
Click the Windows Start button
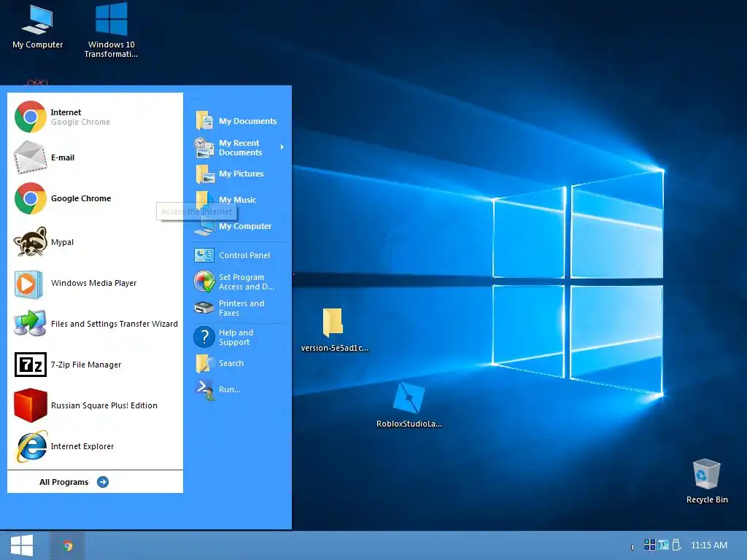(x=21, y=545)
